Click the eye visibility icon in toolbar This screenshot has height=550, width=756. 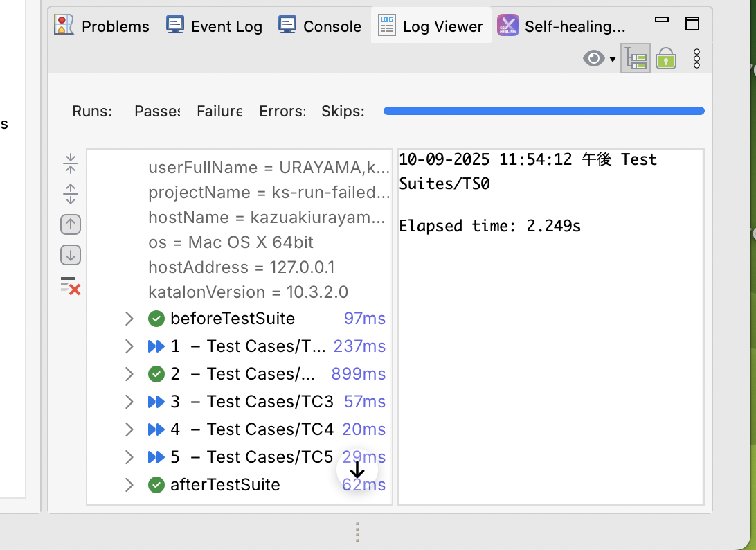click(593, 59)
